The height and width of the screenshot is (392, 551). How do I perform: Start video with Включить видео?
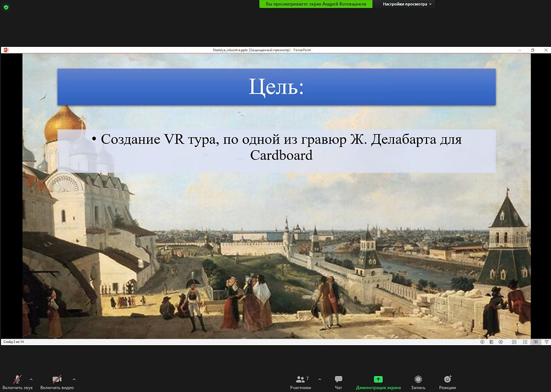(57, 383)
